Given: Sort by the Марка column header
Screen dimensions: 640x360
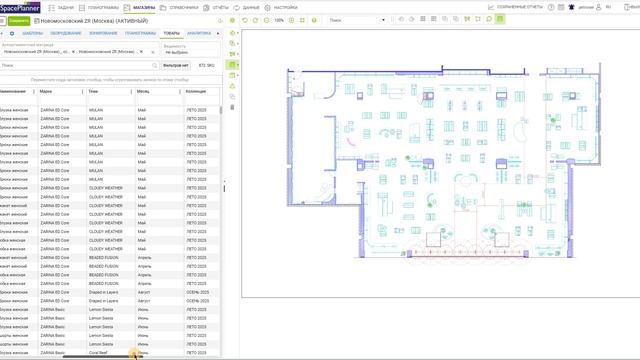Looking at the screenshot, I should tap(46, 91).
